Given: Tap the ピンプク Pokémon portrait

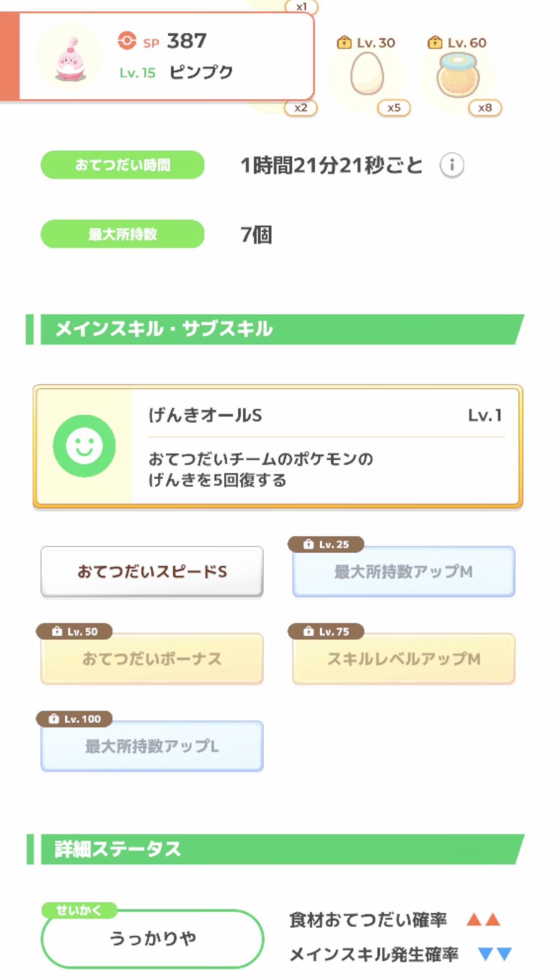Looking at the screenshot, I should click(69, 57).
